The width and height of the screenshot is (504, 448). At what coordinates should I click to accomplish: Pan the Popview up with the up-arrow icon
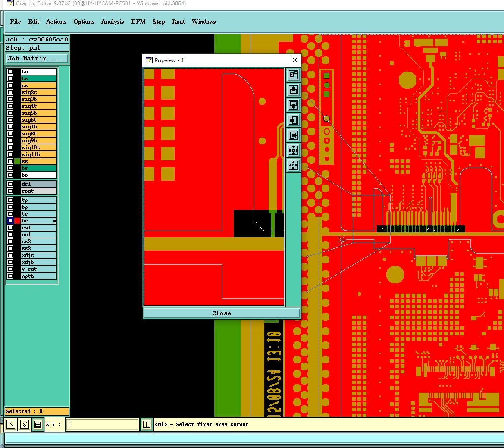click(x=293, y=90)
